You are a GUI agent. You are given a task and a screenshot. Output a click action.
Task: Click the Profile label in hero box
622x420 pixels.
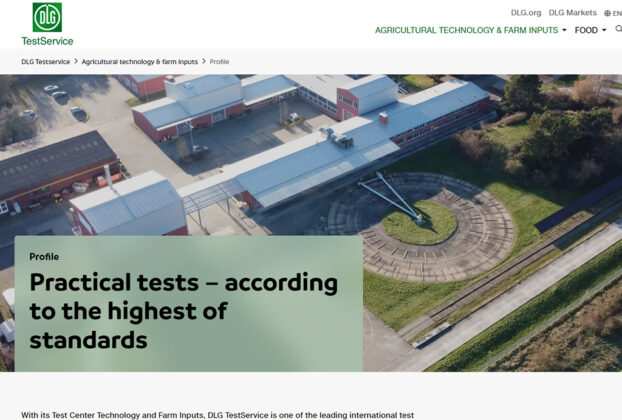44,257
